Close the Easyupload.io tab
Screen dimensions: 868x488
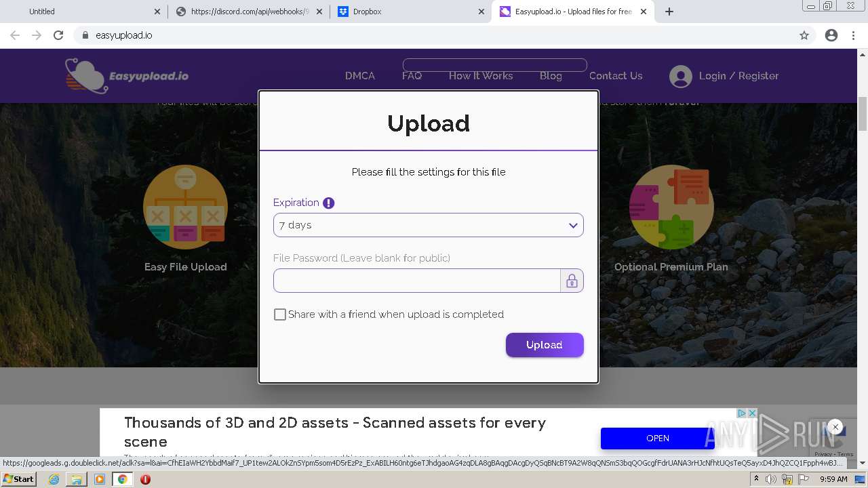(x=644, y=12)
